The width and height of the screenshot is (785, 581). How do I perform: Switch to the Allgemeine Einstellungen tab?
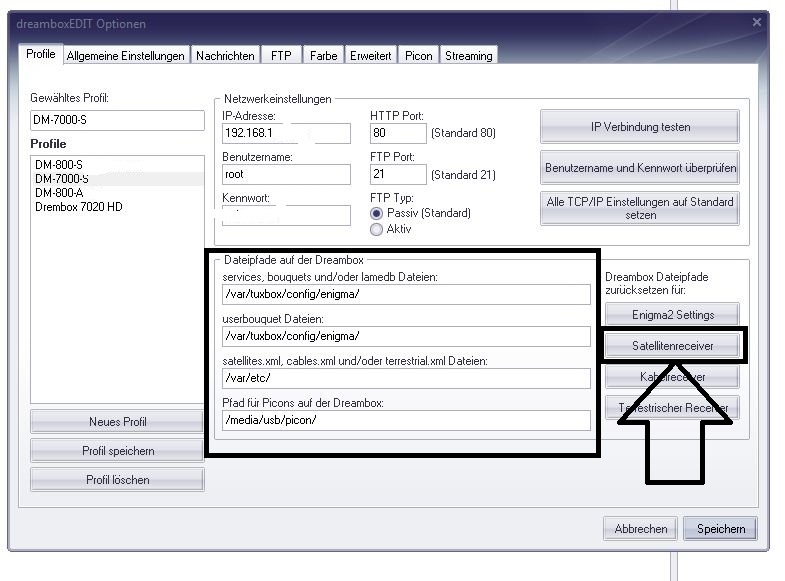[125, 56]
